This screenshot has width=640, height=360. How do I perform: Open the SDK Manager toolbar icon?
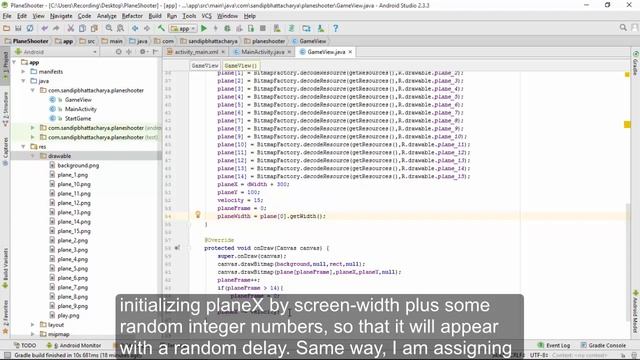click(x=321, y=28)
